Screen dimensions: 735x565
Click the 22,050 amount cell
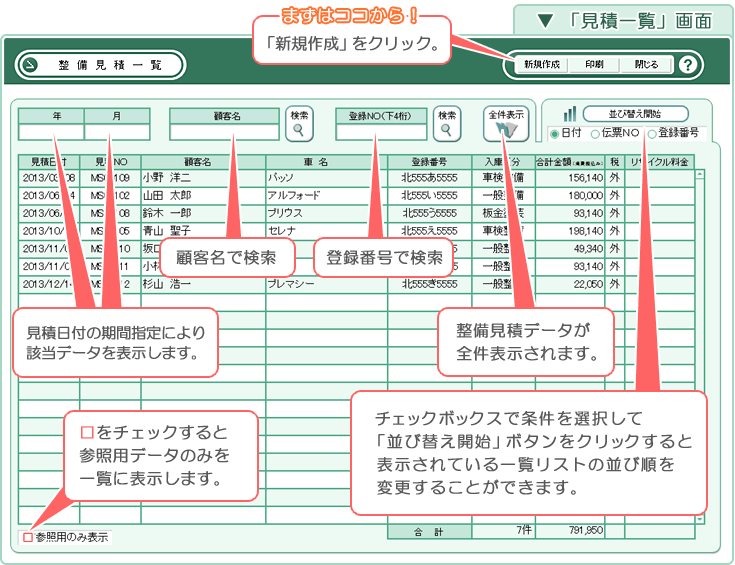coord(570,284)
